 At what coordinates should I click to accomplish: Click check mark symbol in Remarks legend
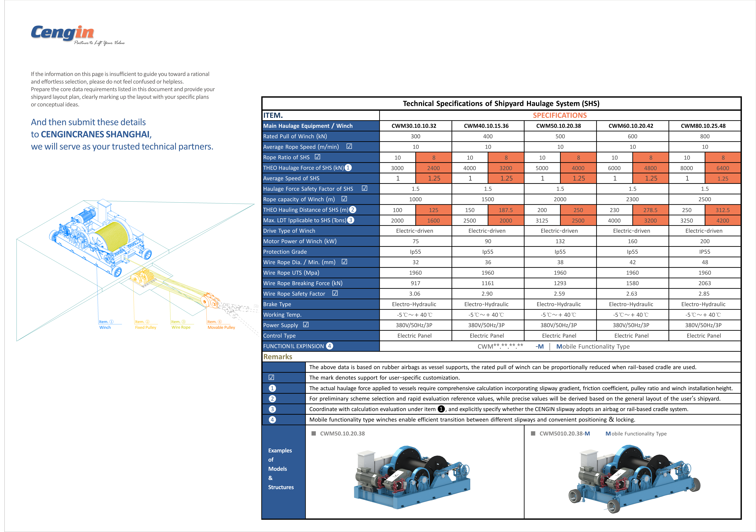[271, 377]
